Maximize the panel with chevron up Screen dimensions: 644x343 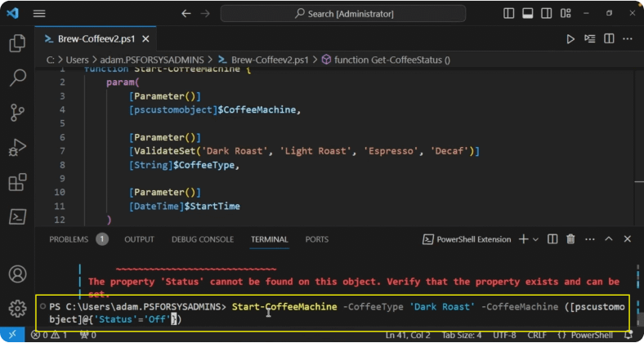coord(609,239)
